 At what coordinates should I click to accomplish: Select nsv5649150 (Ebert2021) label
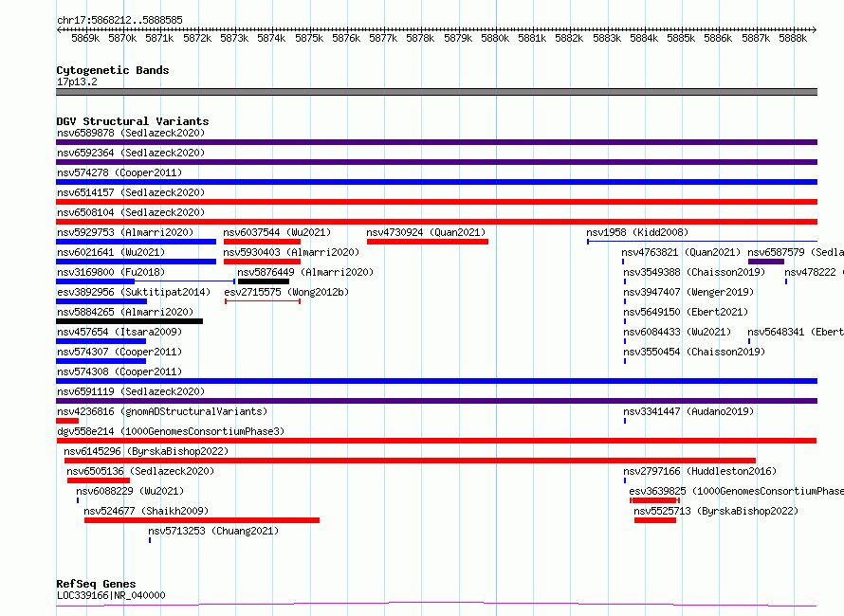pyautogui.click(x=686, y=312)
